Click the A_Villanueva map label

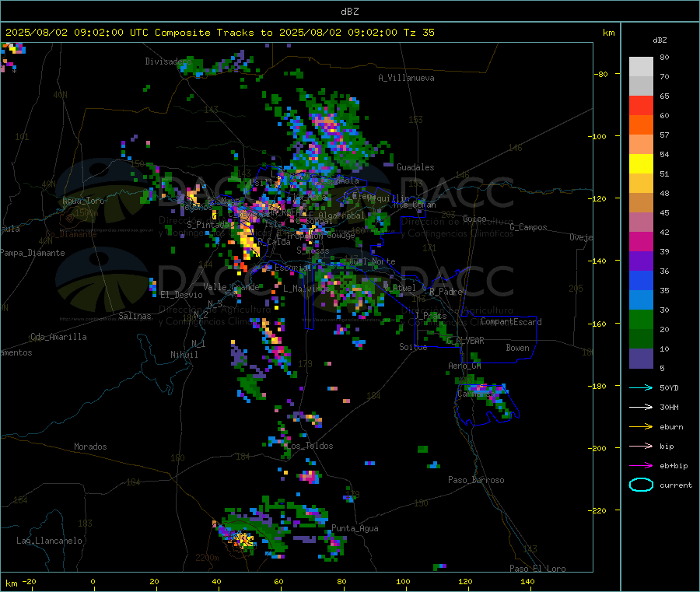406,78
